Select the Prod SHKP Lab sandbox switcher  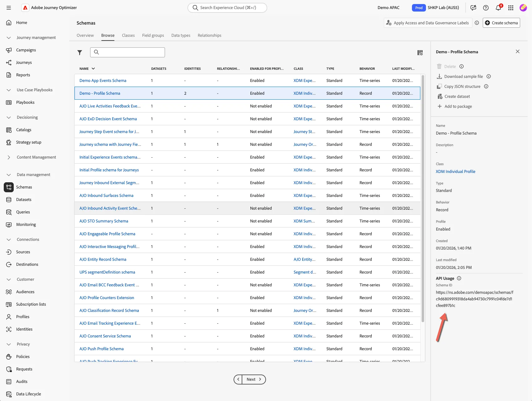tap(436, 8)
